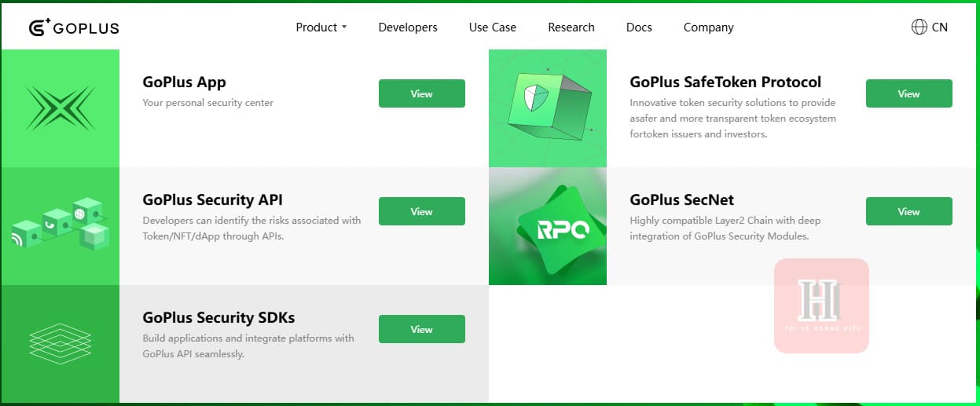Screen dimensions: 980x406
Task: Click the red H watermark logo
Action: [x=821, y=305]
